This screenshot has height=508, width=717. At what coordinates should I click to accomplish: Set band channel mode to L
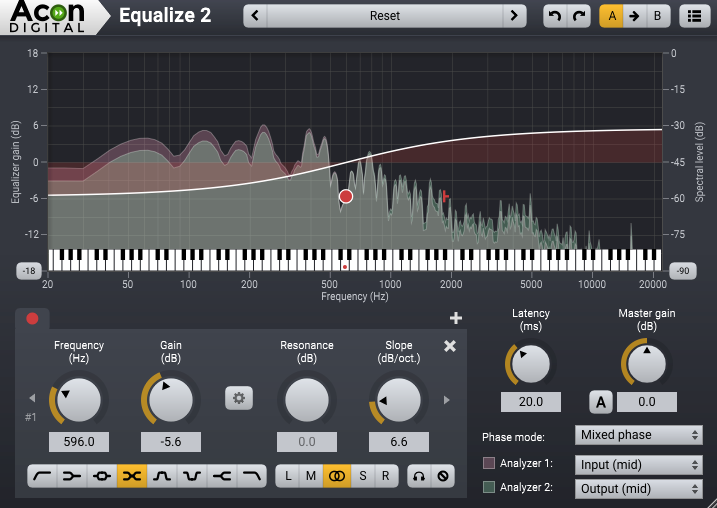coord(288,476)
